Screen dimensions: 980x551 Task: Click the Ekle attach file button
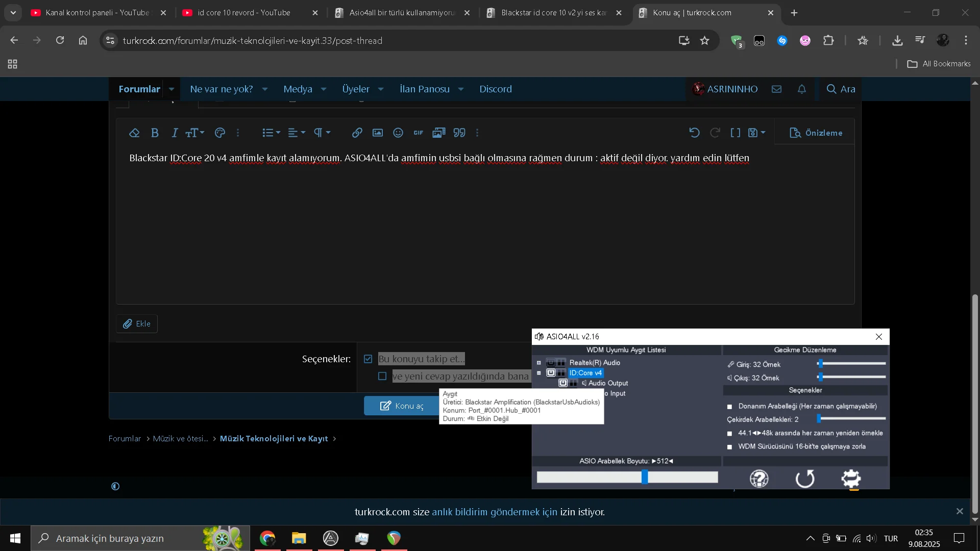(x=137, y=324)
